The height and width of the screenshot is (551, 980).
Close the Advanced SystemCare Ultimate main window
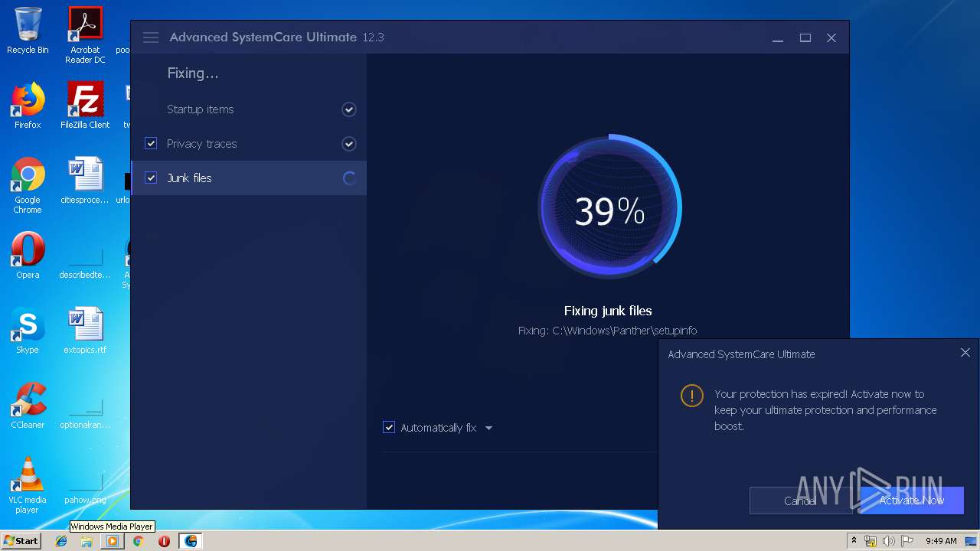click(x=831, y=37)
